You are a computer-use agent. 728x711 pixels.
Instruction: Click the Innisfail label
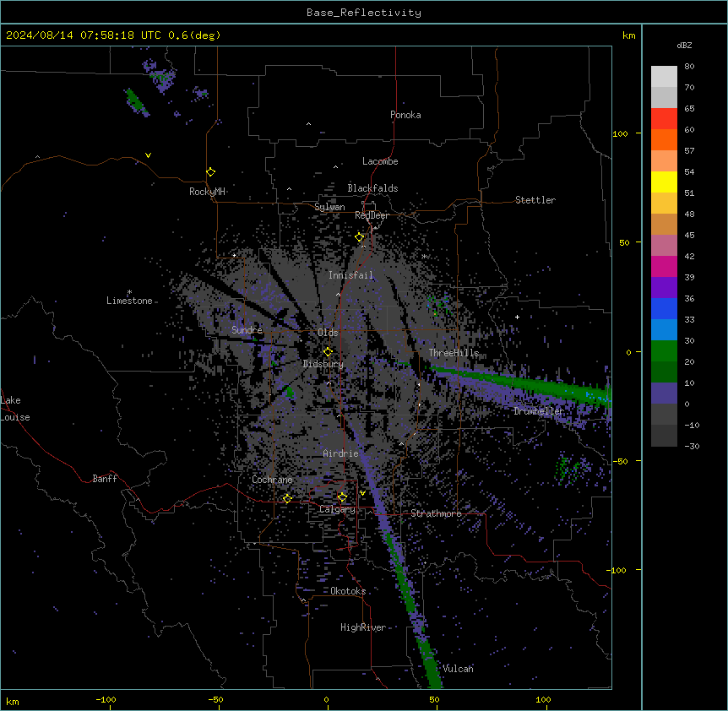click(x=351, y=275)
